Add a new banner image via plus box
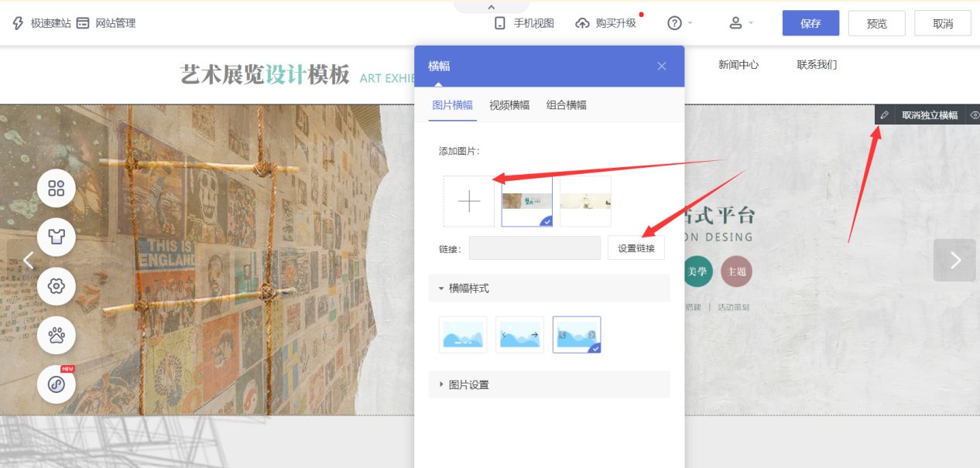This screenshot has height=468, width=980. 469,201
